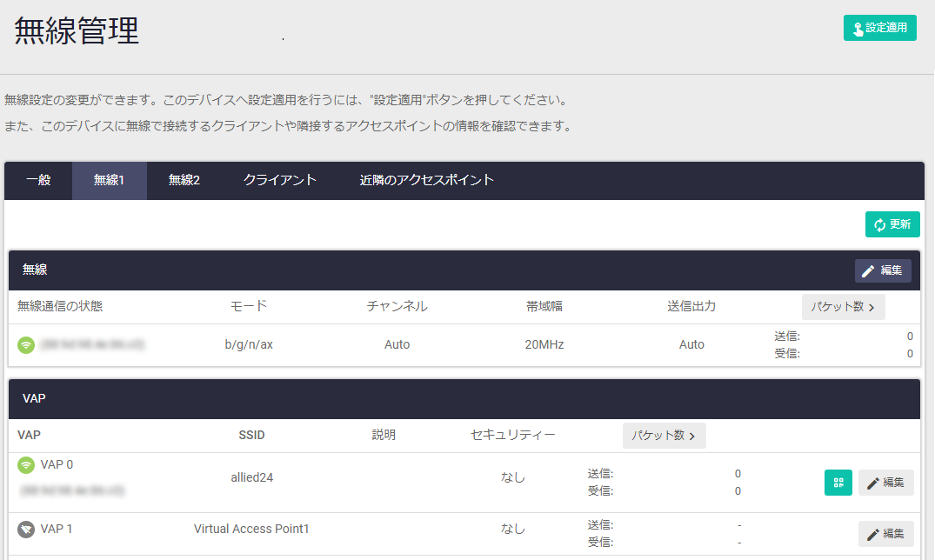
Task: Click the 無線管理 page heading
Action: (x=77, y=31)
